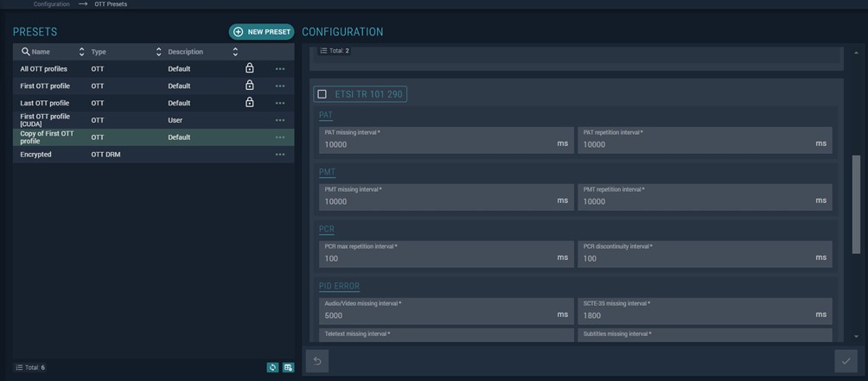Open three-dot menu for First OTT profile [CUDA]

pos(280,120)
